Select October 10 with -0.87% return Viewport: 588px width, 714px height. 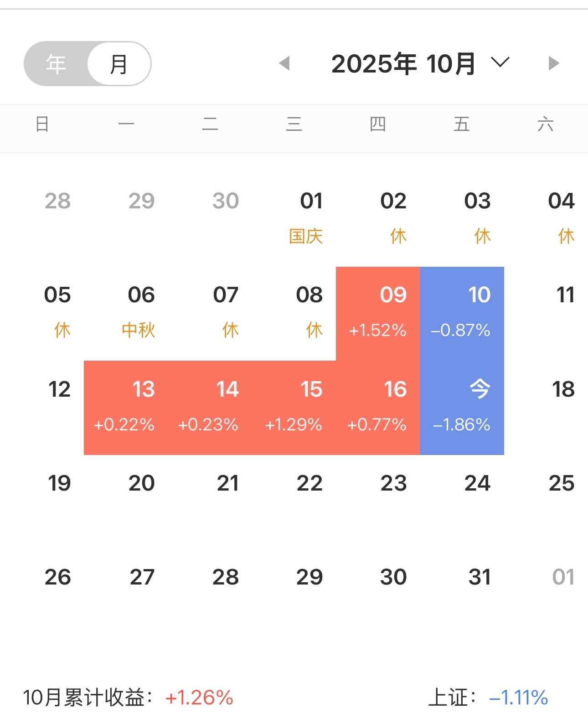click(x=461, y=313)
